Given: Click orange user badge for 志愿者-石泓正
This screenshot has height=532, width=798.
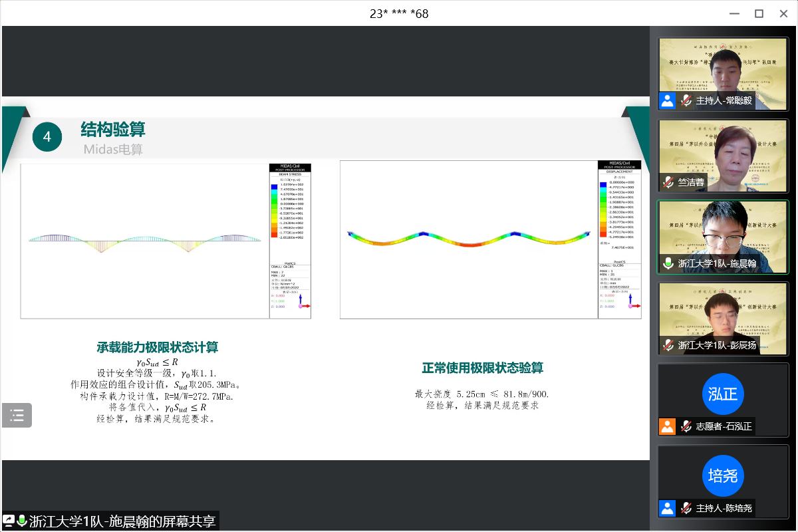Looking at the screenshot, I should (667, 426).
